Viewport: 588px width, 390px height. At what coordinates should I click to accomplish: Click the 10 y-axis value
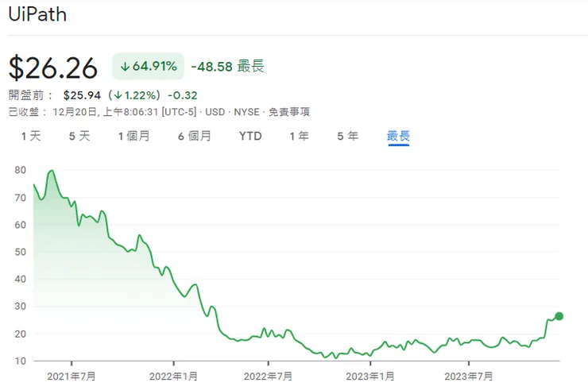point(20,361)
